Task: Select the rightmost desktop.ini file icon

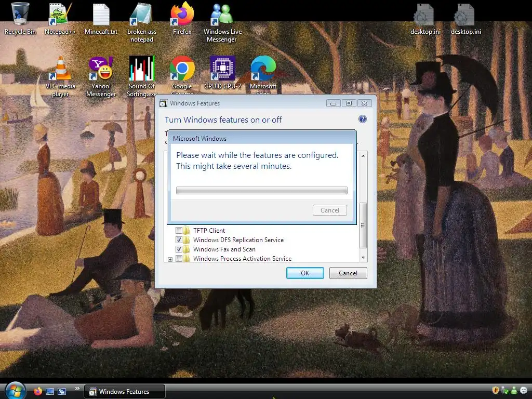Action: [x=466, y=19]
